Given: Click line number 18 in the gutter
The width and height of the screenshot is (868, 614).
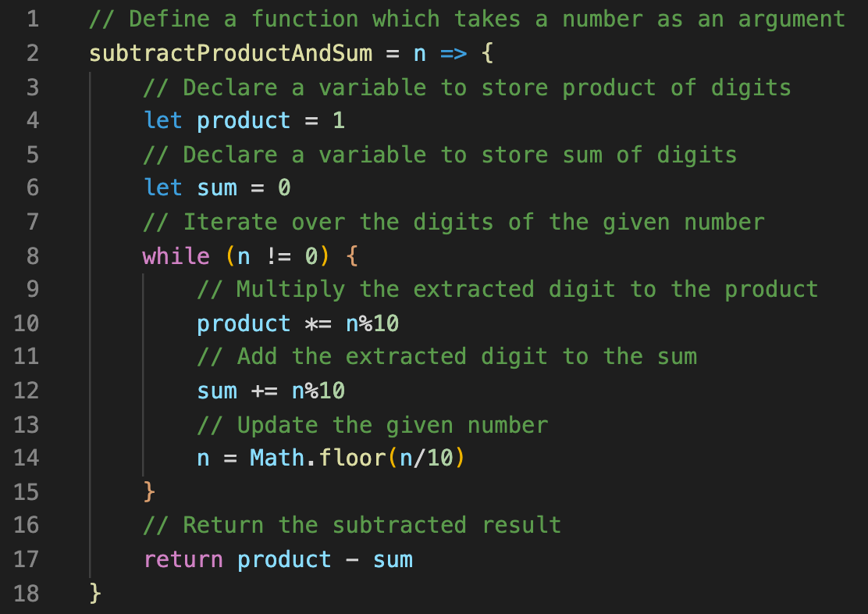Looking at the screenshot, I should pyautogui.click(x=26, y=594).
